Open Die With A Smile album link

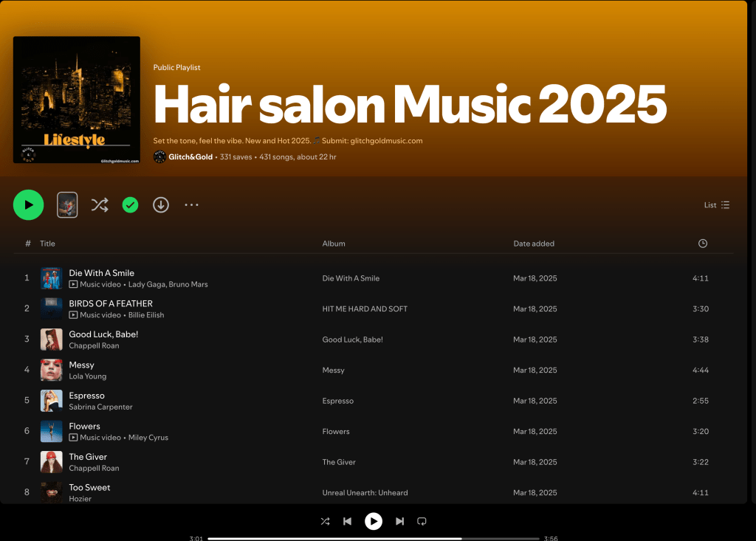click(x=351, y=278)
